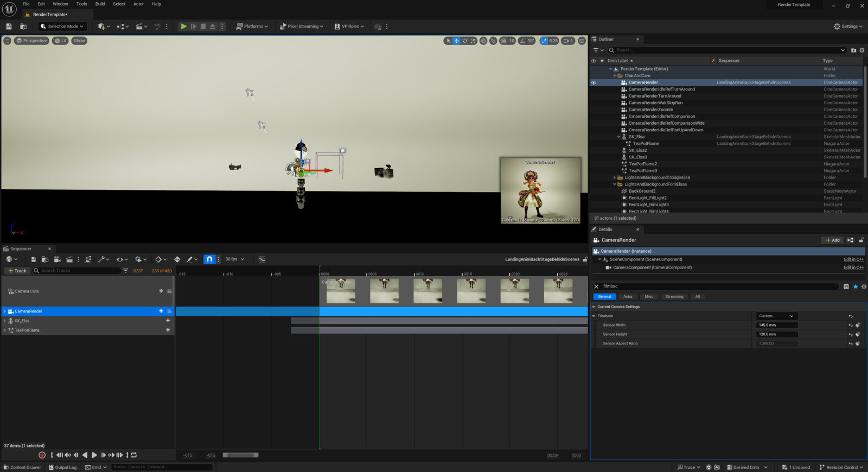Activate the rotate gizmo tool in viewport
The image size is (868, 472).
pyautogui.click(x=465, y=41)
